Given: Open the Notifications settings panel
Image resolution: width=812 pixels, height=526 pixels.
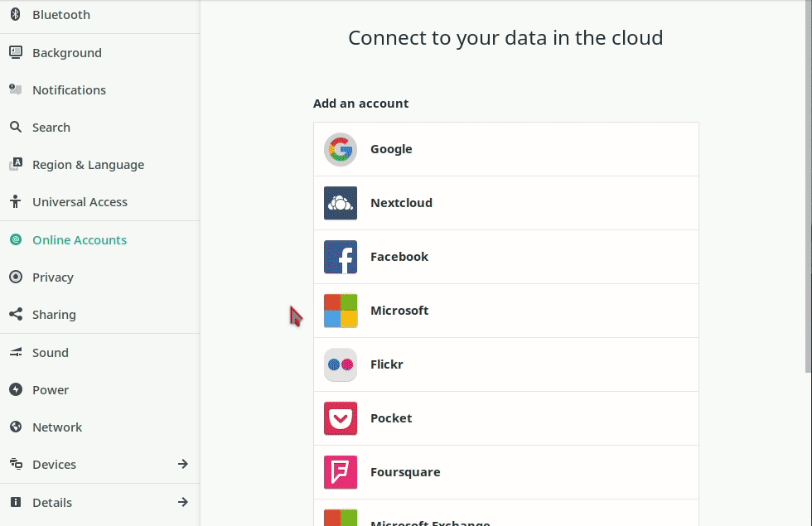Looking at the screenshot, I should [x=69, y=90].
